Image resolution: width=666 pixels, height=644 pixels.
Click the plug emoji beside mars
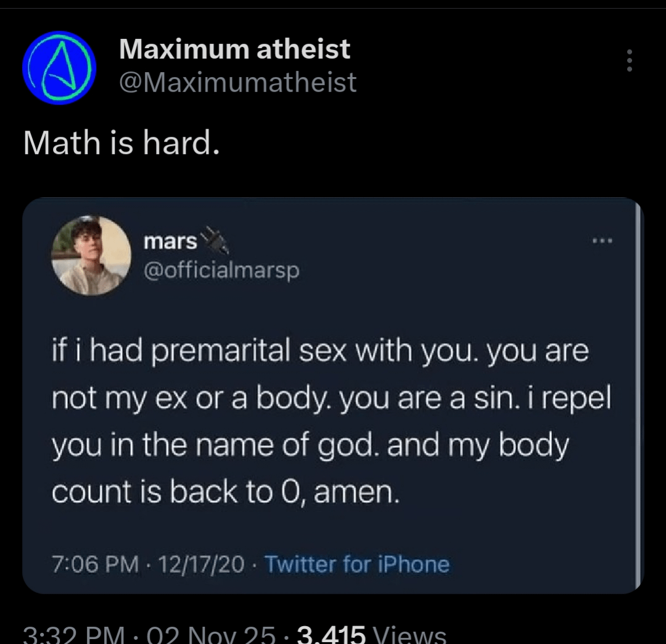(x=216, y=240)
